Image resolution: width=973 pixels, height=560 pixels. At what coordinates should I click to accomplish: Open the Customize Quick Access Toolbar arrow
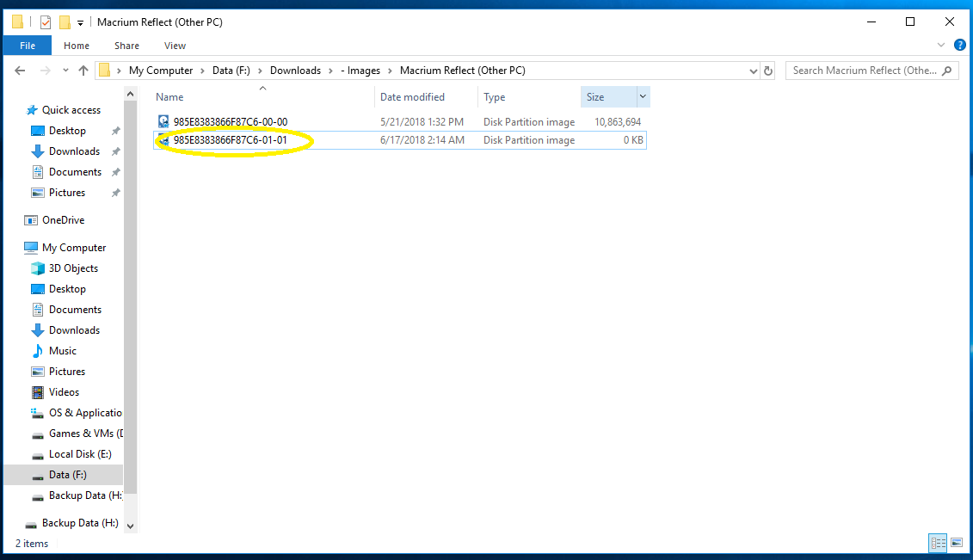80,23
